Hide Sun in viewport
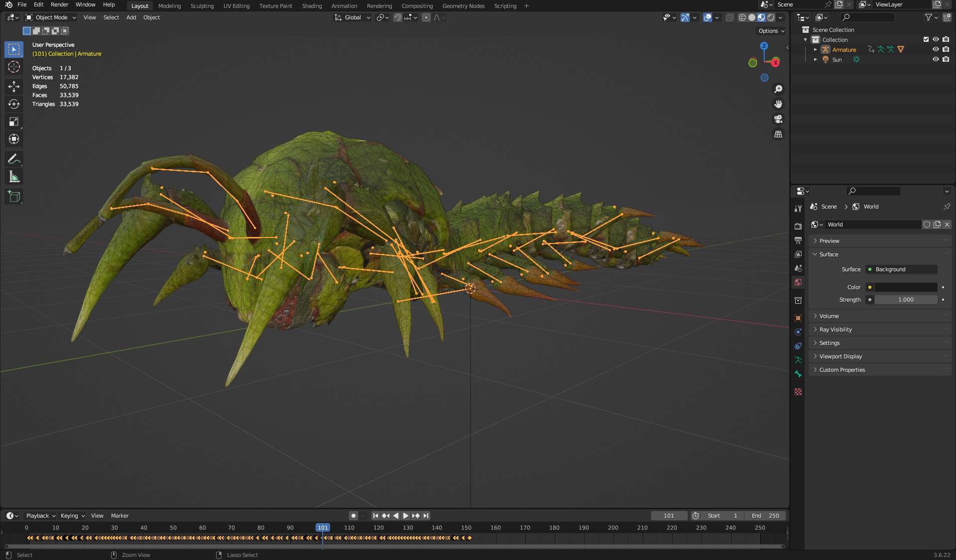 [936, 59]
